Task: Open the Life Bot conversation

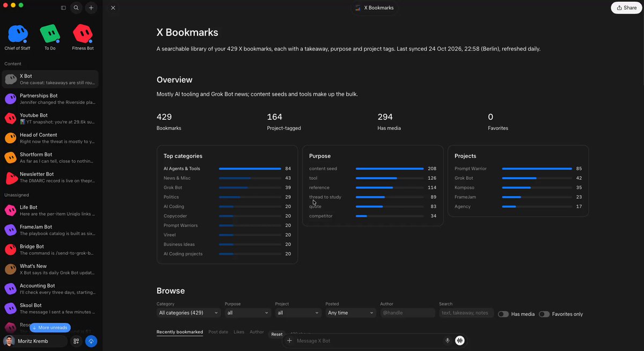Action: pos(50,210)
